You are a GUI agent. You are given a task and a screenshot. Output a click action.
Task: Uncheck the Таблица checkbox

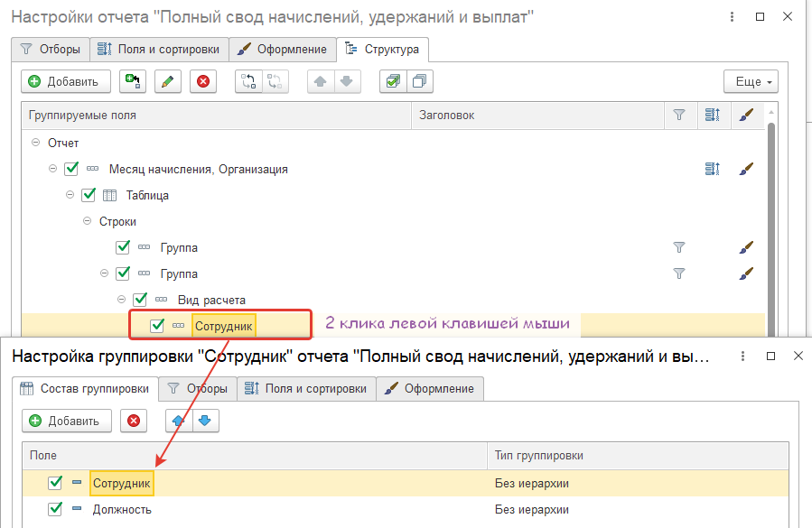(89, 195)
